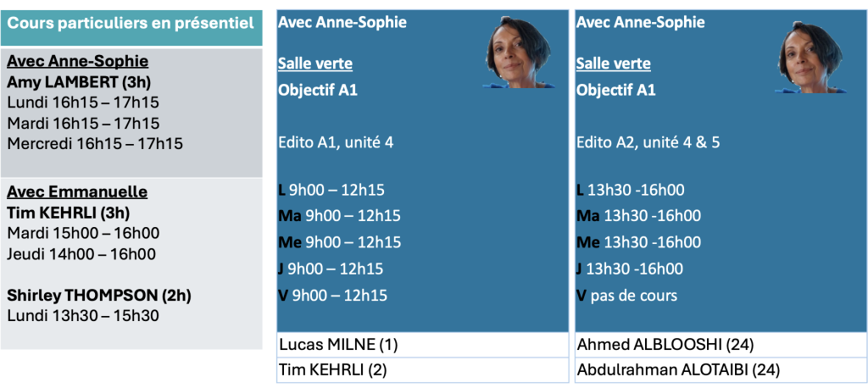Click the underlined Avec Emmanuelle heading
Image resolution: width=868 pixels, height=388 pixels.
77,191
